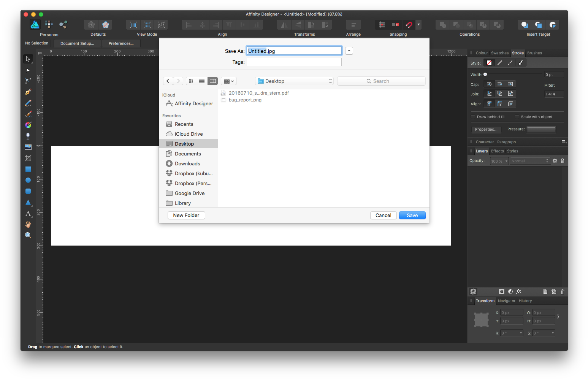This screenshot has height=379, width=588.
Task: Switch to the Brushes tab
Action: tap(534, 53)
